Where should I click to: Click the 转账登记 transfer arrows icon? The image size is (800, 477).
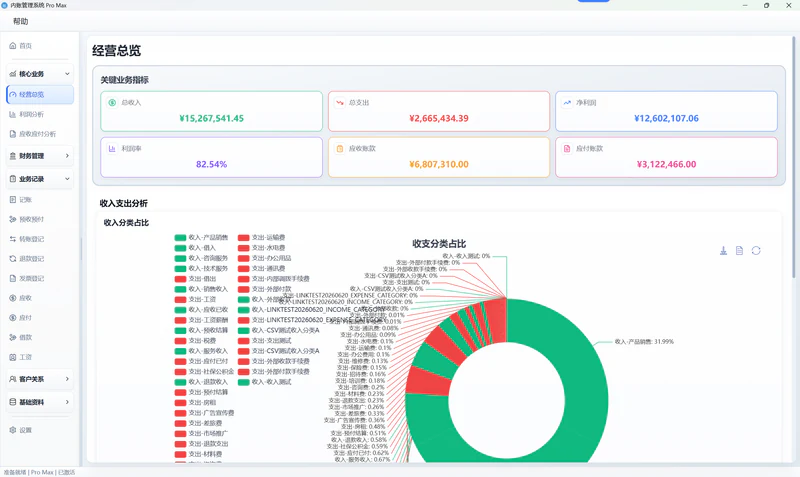13,239
